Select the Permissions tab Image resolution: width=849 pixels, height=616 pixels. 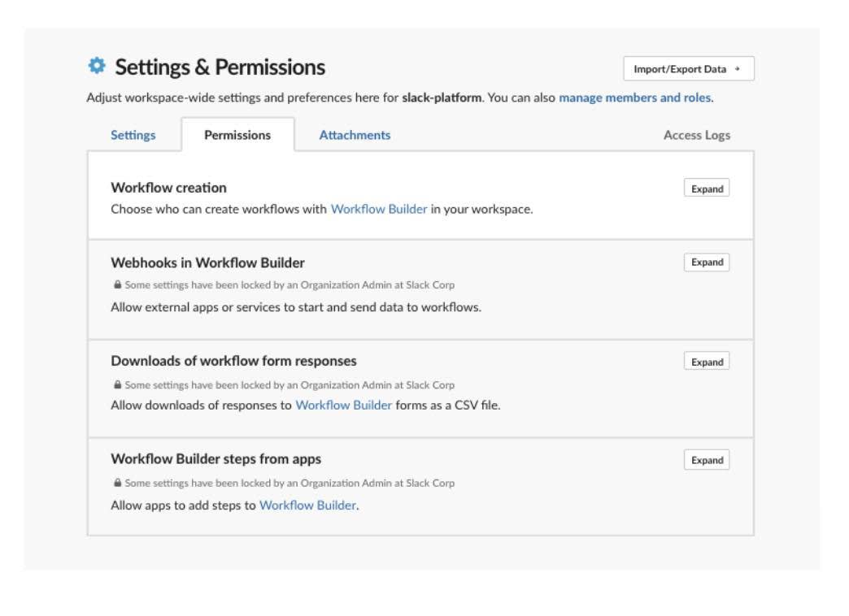(236, 135)
